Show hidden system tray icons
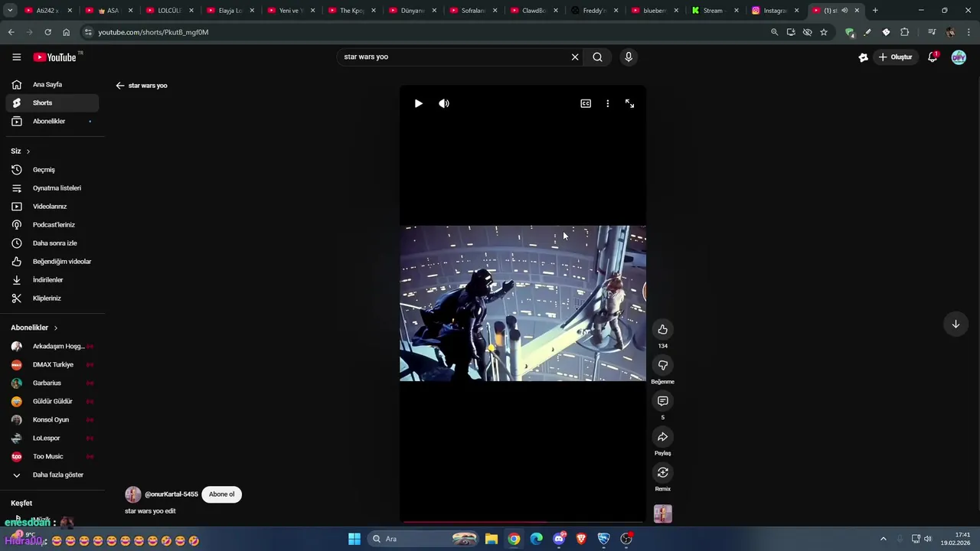Viewport: 980px width, 551px height. (x=883, y=539)
